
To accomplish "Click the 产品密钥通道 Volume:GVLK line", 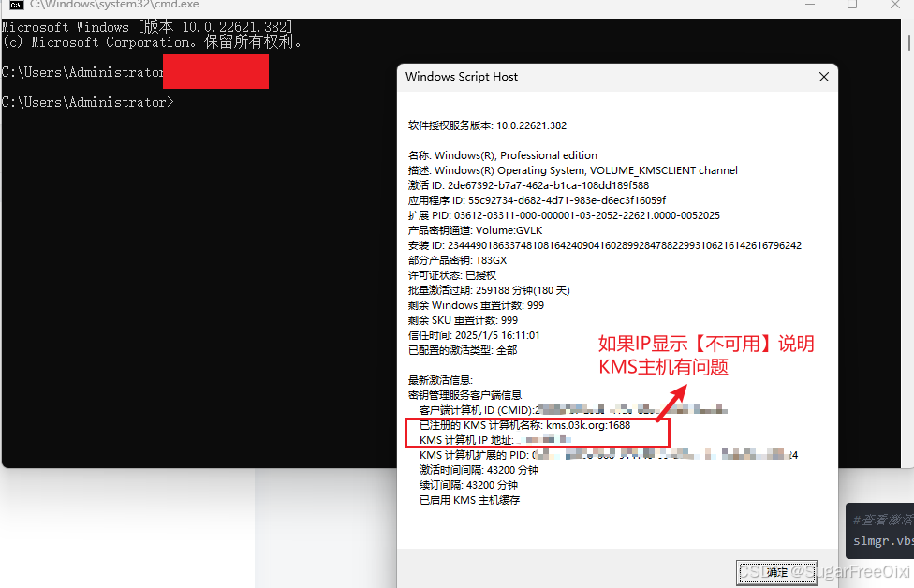I will [x=475, y=230].
